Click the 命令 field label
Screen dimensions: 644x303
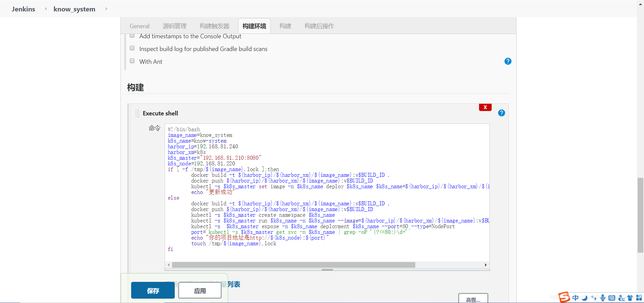155,128
